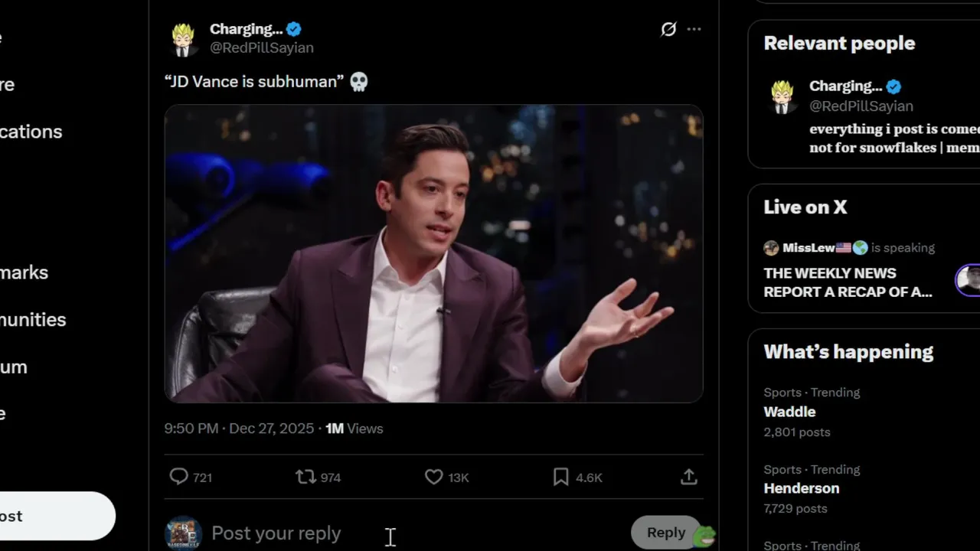Image resolution: width=980 pixels, height=551 pixels.
Task: Open the share post icon
Action: (x=688, y=477)
